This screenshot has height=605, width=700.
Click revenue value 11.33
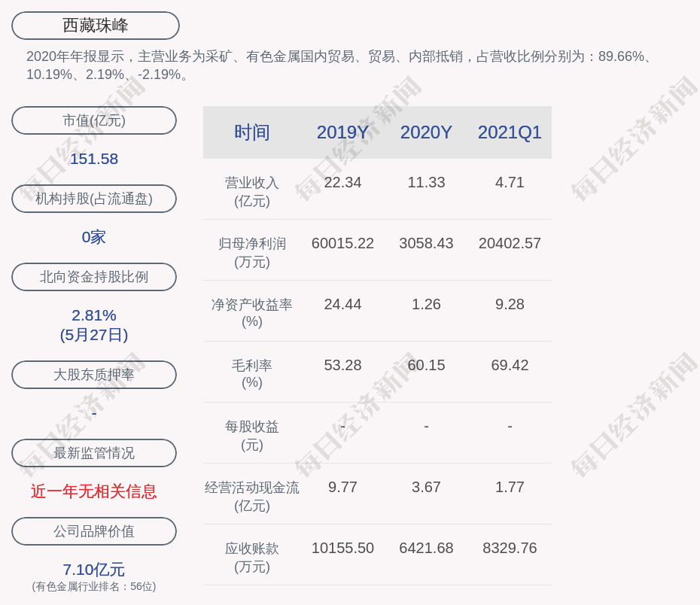click(x=426, y=183)
